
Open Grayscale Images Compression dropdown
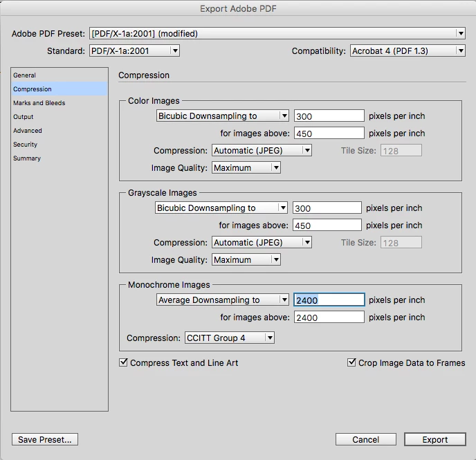point(262,242)
